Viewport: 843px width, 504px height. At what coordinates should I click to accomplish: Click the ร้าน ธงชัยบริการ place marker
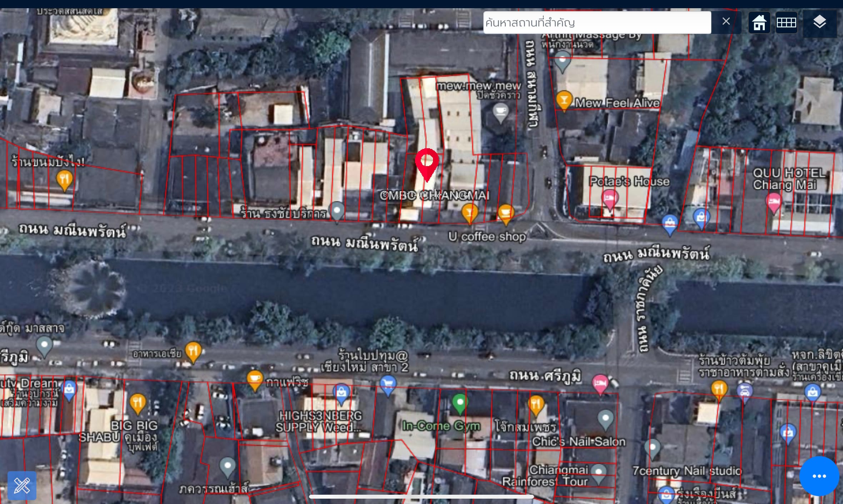click(337, 212)
